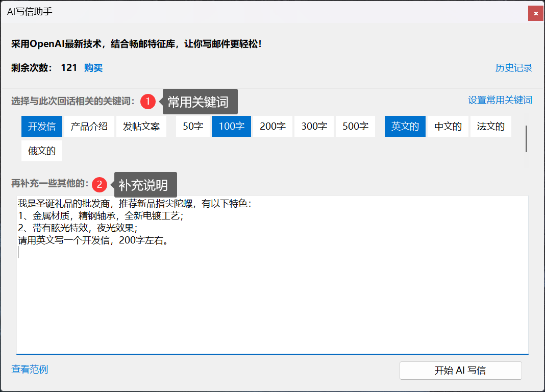View examples via 查看范例 link
Screen dimensions: 545x392
pyautogui.click(x=30, y=369)
